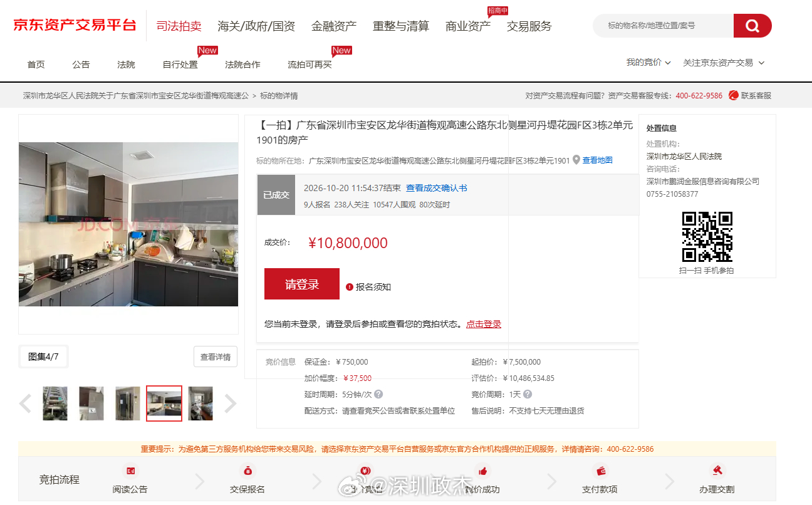Open the 商业资产 tab
Screen dimensions: 812x505
[x=468, y=26]
